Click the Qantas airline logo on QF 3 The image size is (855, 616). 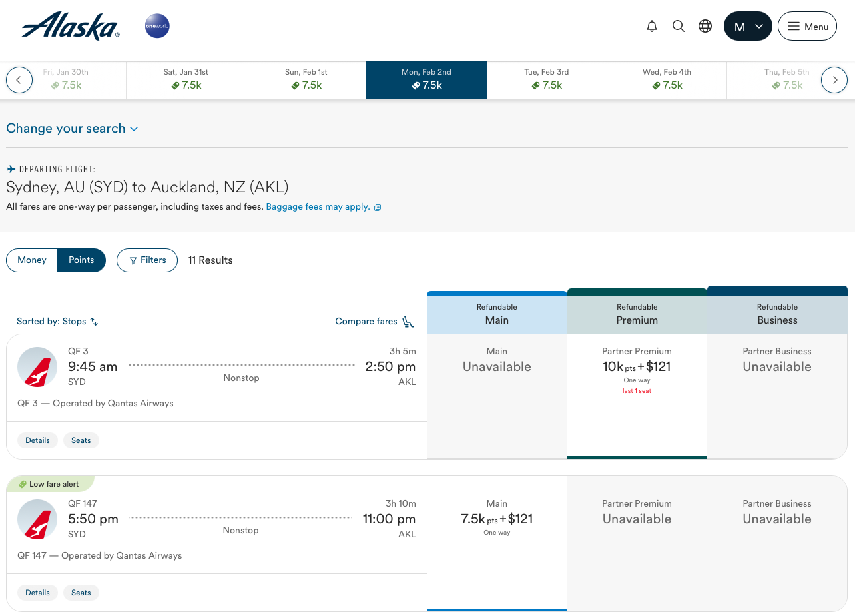pos(37,367)
